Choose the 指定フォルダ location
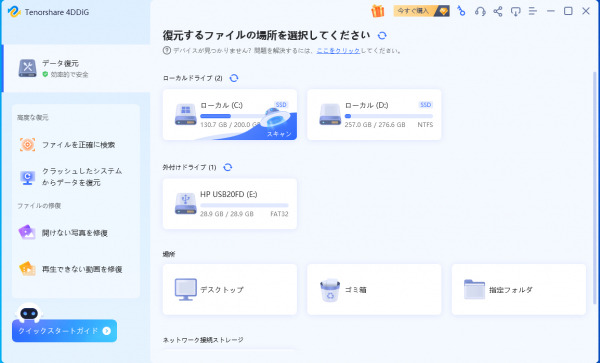The width and height of the screenshot is (600, 363). (518, 290)
